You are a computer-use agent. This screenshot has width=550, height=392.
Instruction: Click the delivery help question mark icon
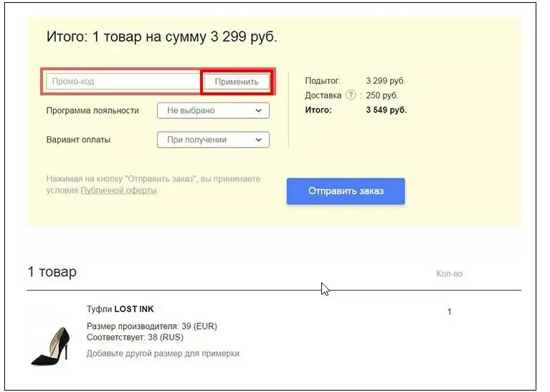[x=351, y=95]
